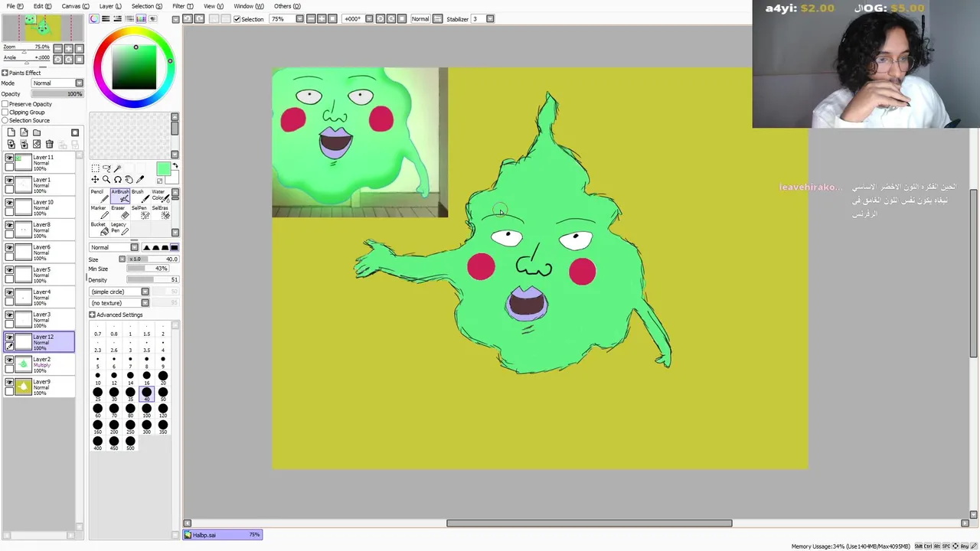
Task: Hide Layer 9 background layer
Action: (x=9, y=382)
